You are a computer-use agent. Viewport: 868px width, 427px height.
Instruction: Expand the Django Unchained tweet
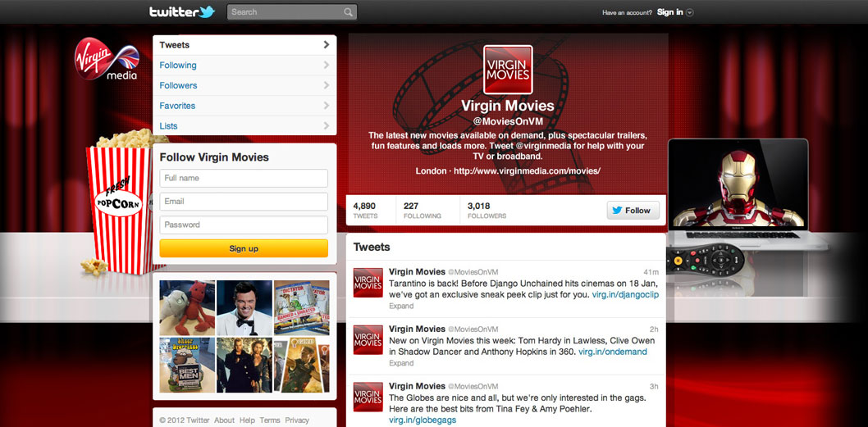401,306
